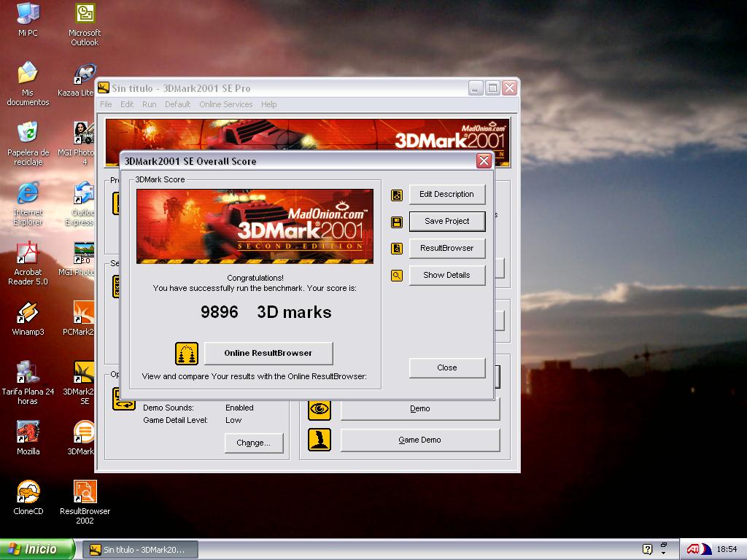747x560 pixels.
Task: Open the Edit menu in 3DMark2001
Action: click(127, 104)
